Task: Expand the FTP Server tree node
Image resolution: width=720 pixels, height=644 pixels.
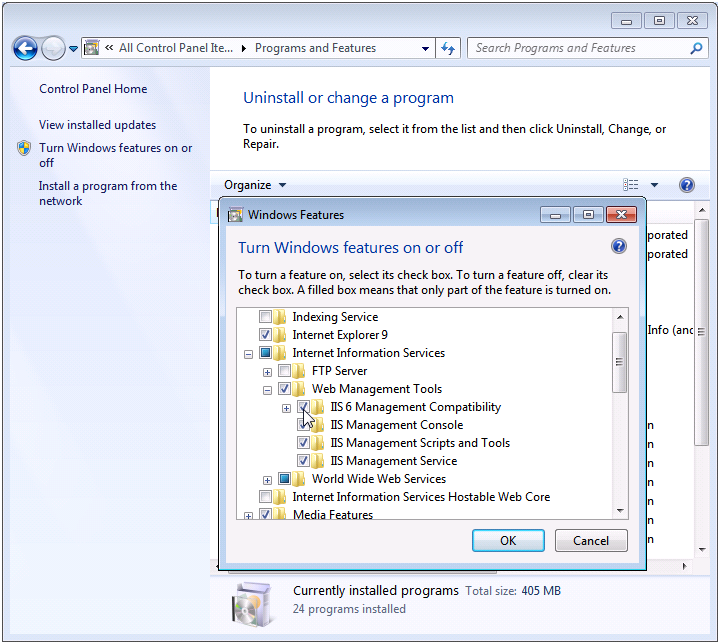Action: coord(267,371)
